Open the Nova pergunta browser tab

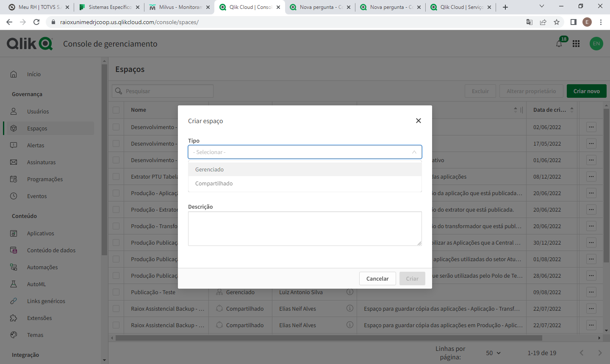[x=320, y=7]
